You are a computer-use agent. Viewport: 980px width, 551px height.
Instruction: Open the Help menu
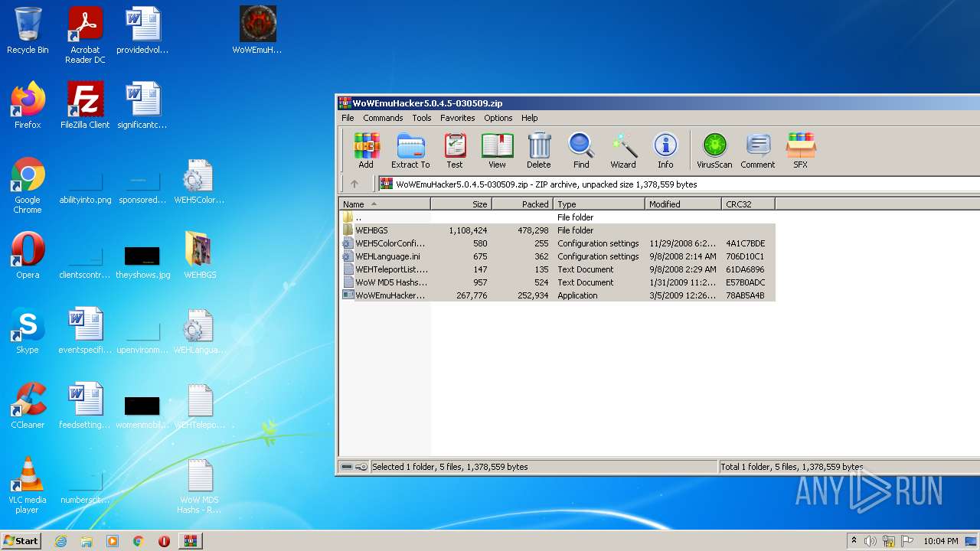point(530,118)
